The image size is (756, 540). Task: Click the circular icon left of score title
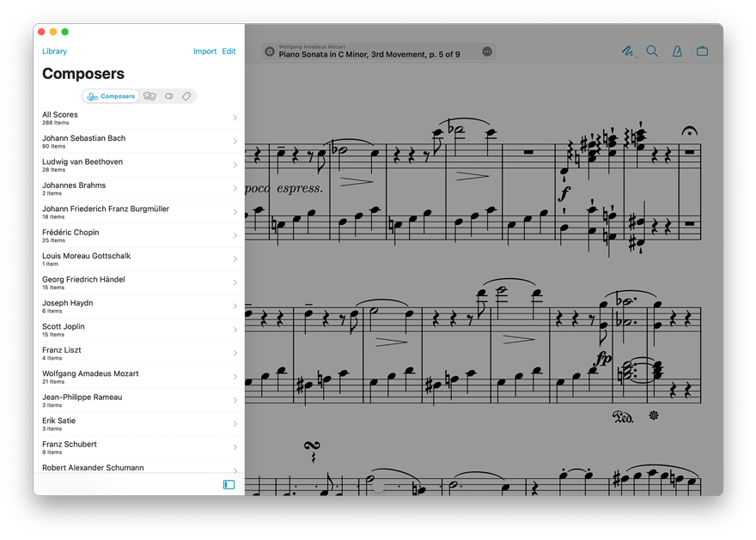coord(270,52)
